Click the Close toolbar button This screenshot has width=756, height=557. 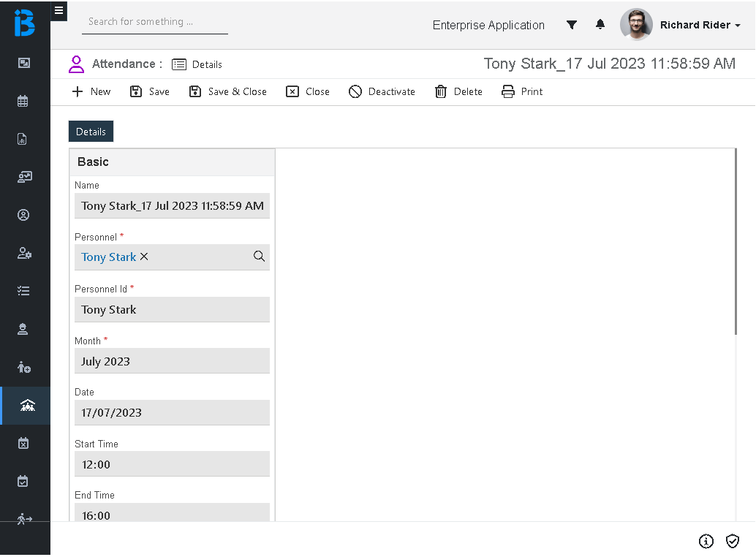[308, 91]
